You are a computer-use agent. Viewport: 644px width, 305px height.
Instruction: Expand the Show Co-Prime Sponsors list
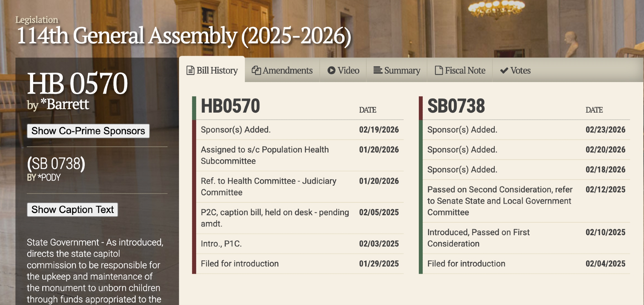coord(88,131)
